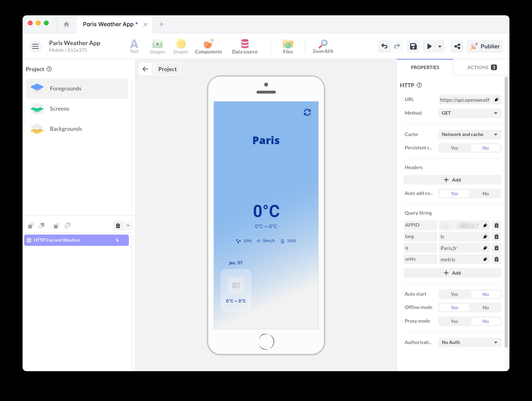
Task: Open the Data source panel
Action: [244, 46]
